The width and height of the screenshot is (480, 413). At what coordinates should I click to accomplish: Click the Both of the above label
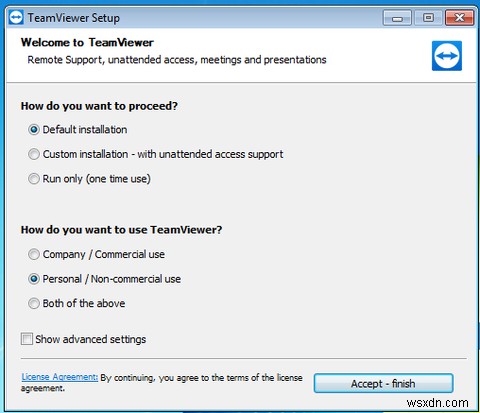click(84, 303)
